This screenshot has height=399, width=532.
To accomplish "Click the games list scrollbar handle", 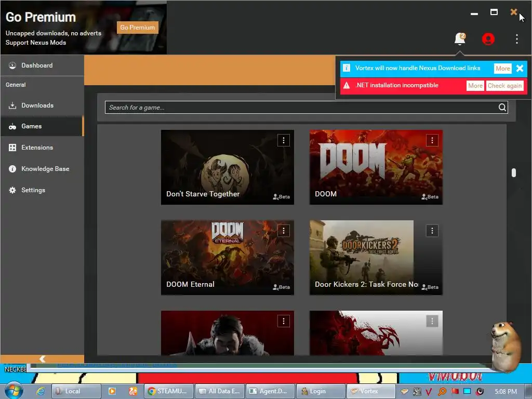I will (x=514, y=172).
